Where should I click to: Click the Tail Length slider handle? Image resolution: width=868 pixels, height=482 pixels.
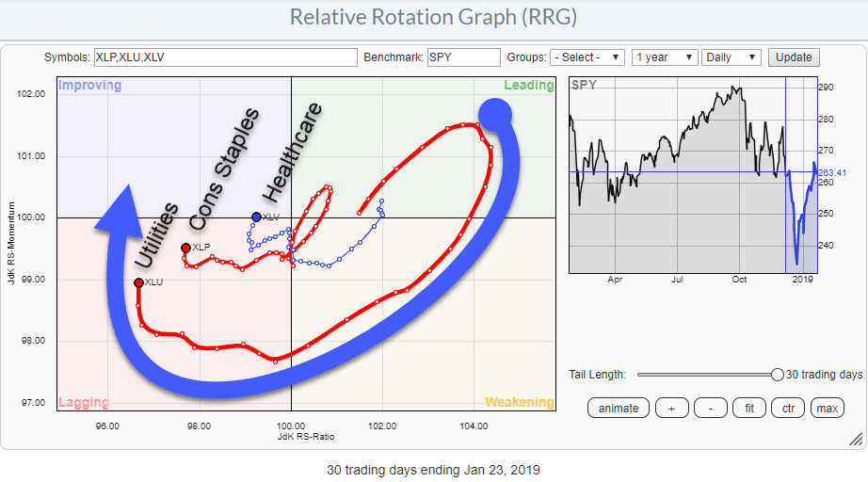point(777,375)
